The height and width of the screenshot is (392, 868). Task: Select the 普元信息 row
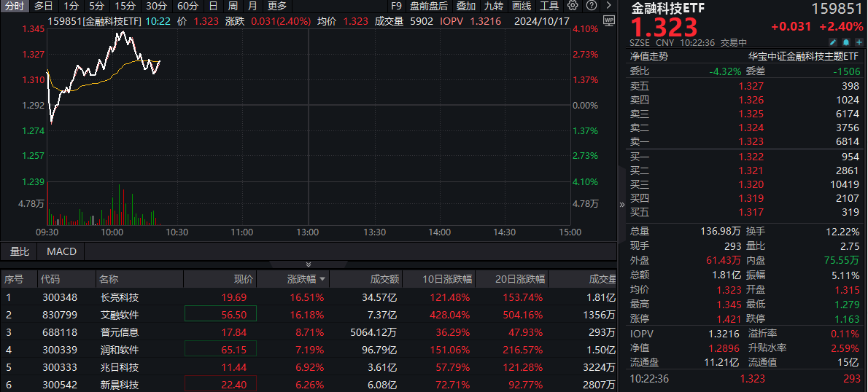(309, 333)
